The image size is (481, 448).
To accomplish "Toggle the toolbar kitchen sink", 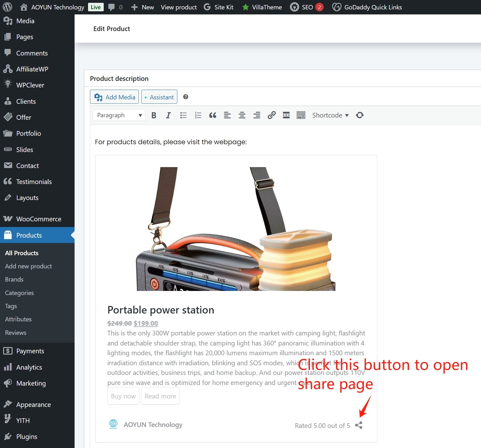I will click(301, 115).
